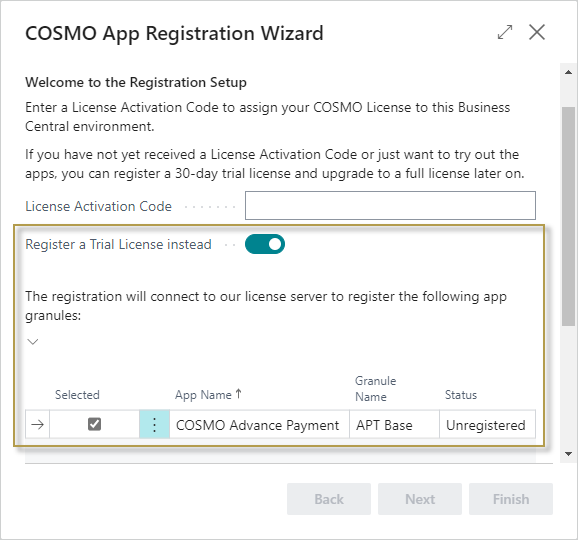Click the Next button
The image size is (578, 540).
click(420, 499)
